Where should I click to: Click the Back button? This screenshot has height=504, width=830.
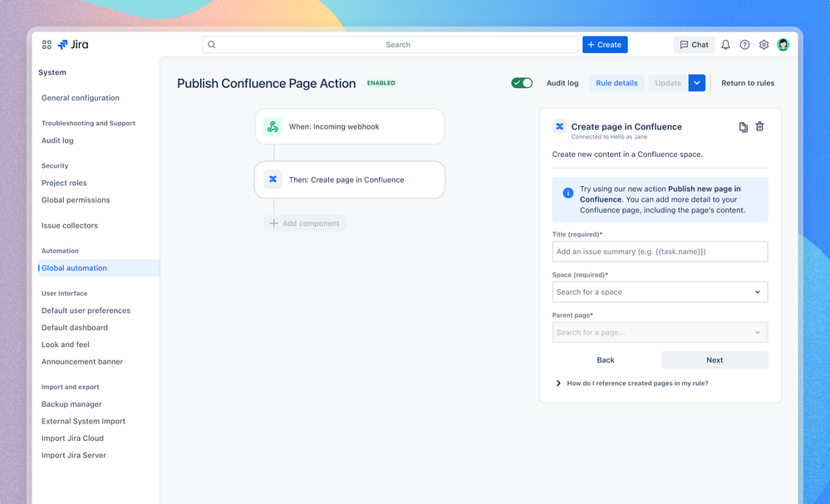pyautogui.click(x=606, y=360)
